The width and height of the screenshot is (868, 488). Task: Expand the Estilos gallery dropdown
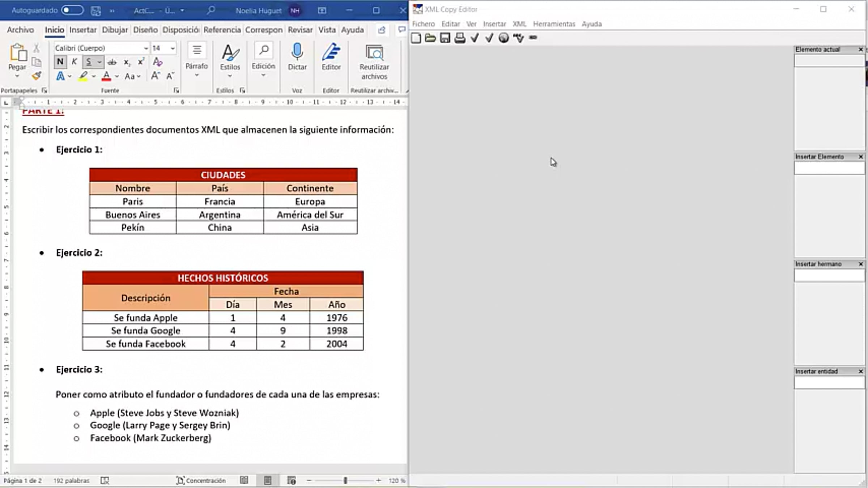click(230, 76)
